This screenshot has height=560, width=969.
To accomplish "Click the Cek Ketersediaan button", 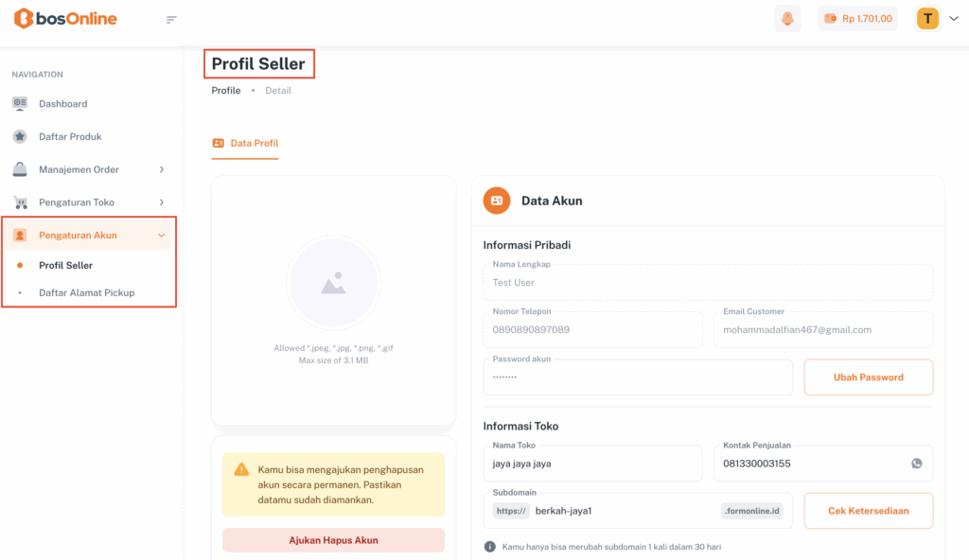I will click(868, 511).
